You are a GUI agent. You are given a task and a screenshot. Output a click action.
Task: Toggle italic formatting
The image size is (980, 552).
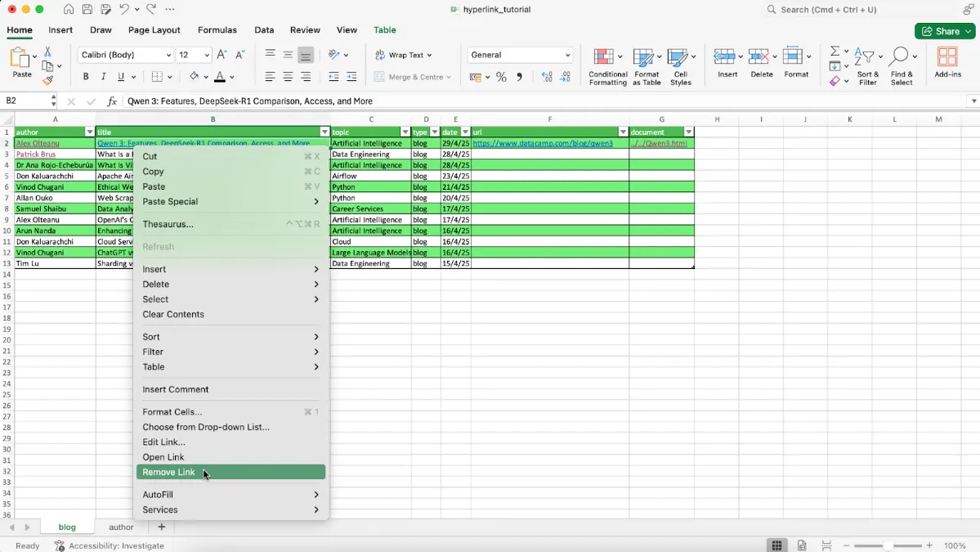click(104, 77)
